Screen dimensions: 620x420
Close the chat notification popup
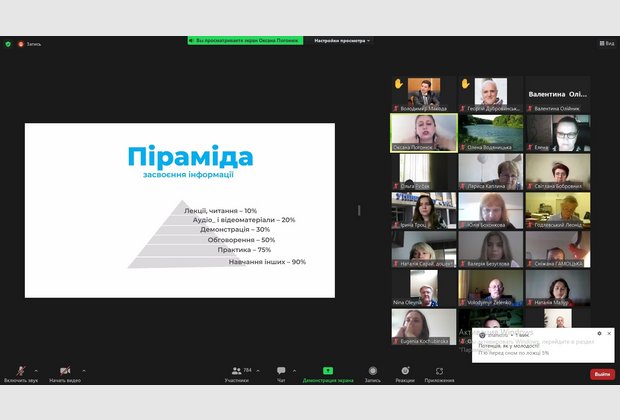609,333
